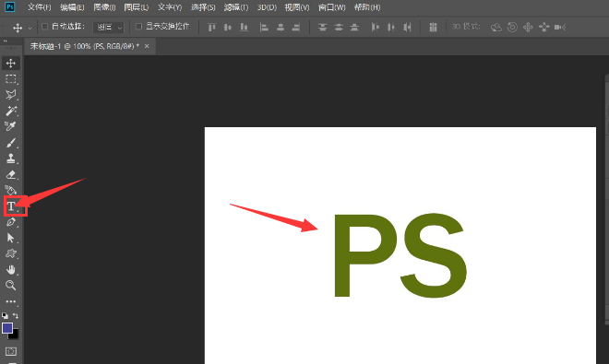The height and width of the screenshot is (364, 609).
Task: Select the Pen tool
Action: point(11,222)
